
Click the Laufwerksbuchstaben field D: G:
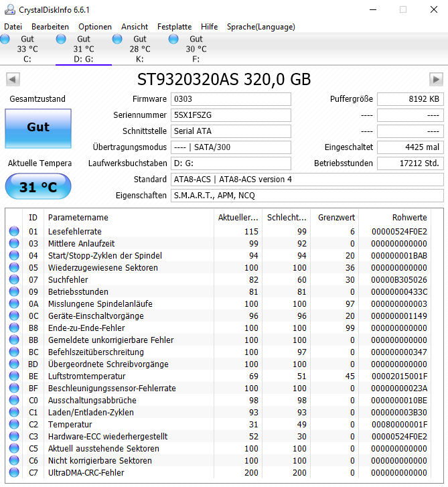click(230, 163)
